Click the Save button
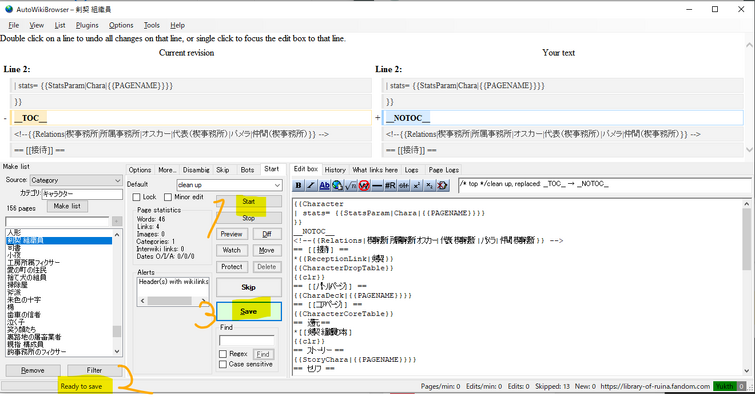Screen dimensions: 755x399 [x=248, y=311]
